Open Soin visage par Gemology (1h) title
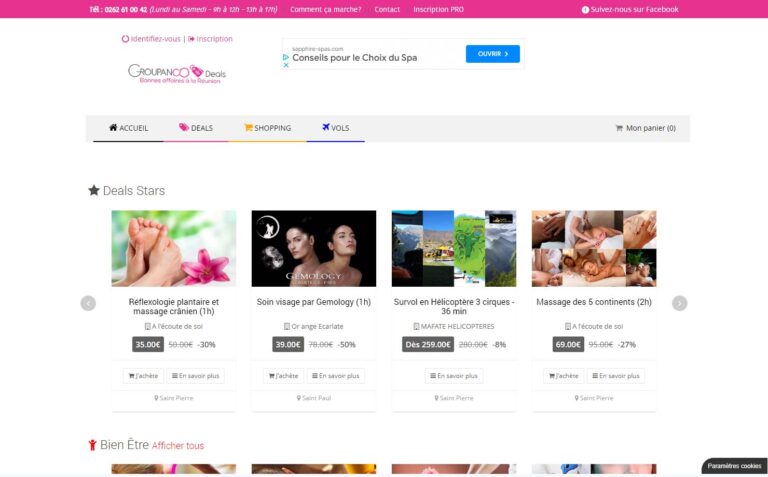The width and height of the screenshot is (768, 477). point(314,302)
